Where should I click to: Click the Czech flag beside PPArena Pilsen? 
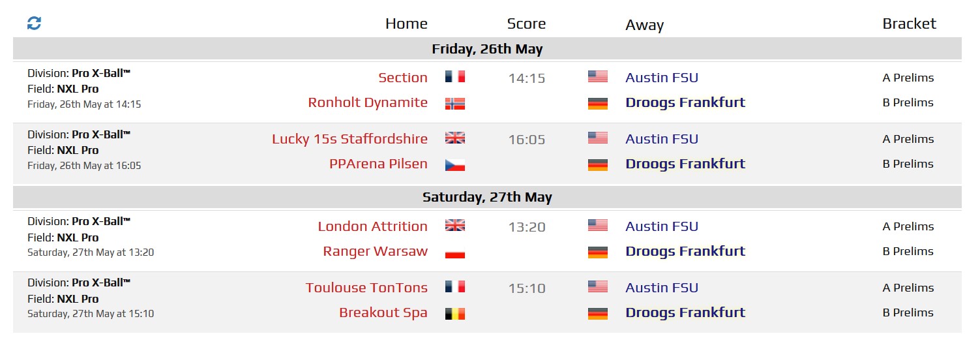click(454, 164)
